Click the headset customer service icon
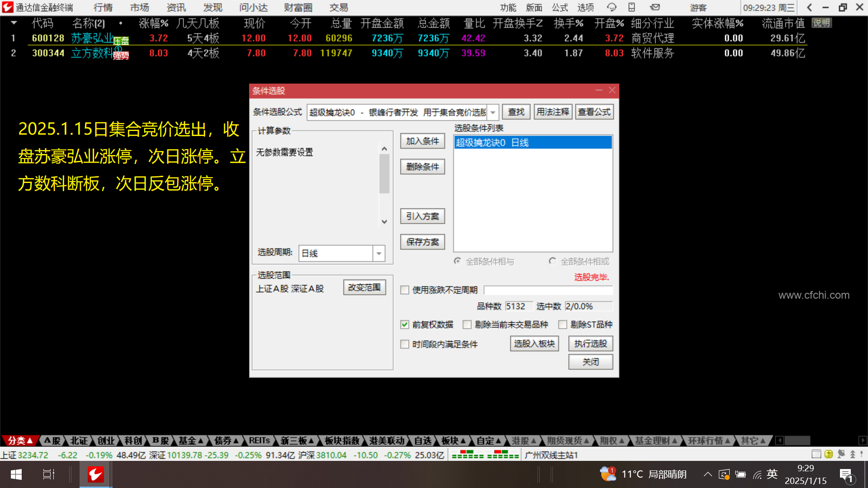Screen dimensions: 868x488 [611, 7]
